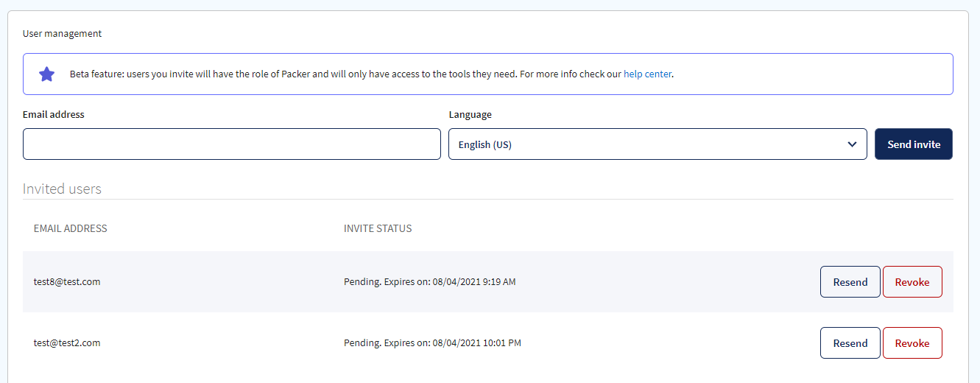Open the help center link

[x=647, y=74]
